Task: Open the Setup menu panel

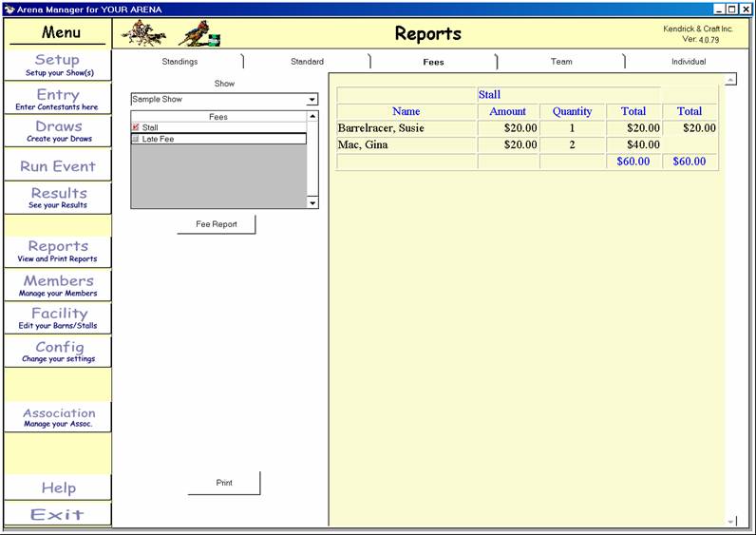Action: [x=57, y=65]
